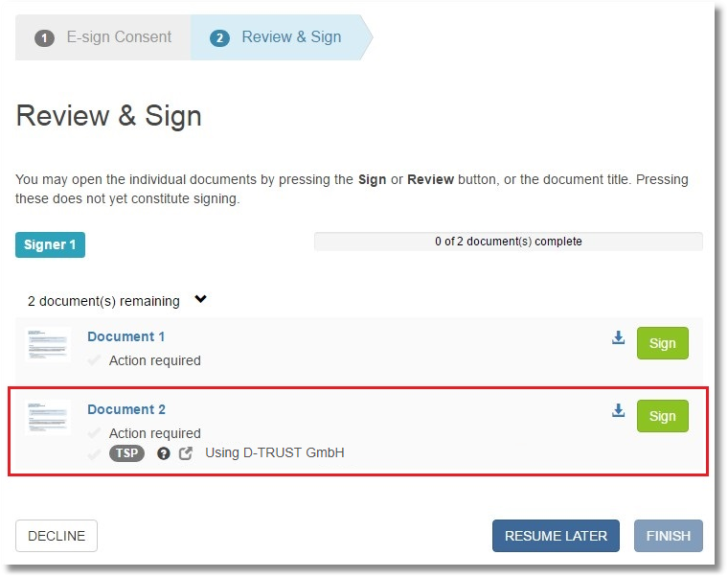
Task: Click Document 2 action required checkmark
Action: coord(94,433)
